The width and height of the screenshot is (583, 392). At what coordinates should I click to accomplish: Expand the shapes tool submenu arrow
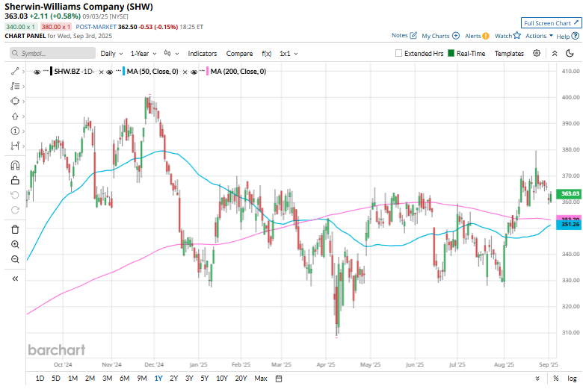point(23,101)
